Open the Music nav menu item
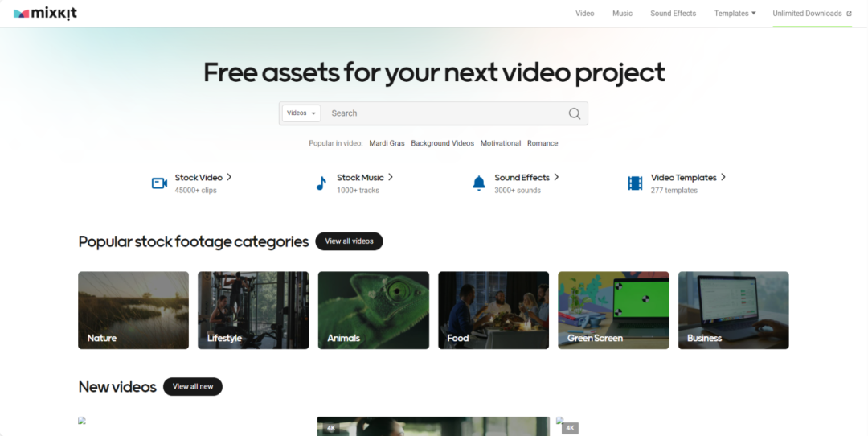Image resolution: width=868 pixels, height=436 pixels. pyautogui.click(x=622, y=14)
